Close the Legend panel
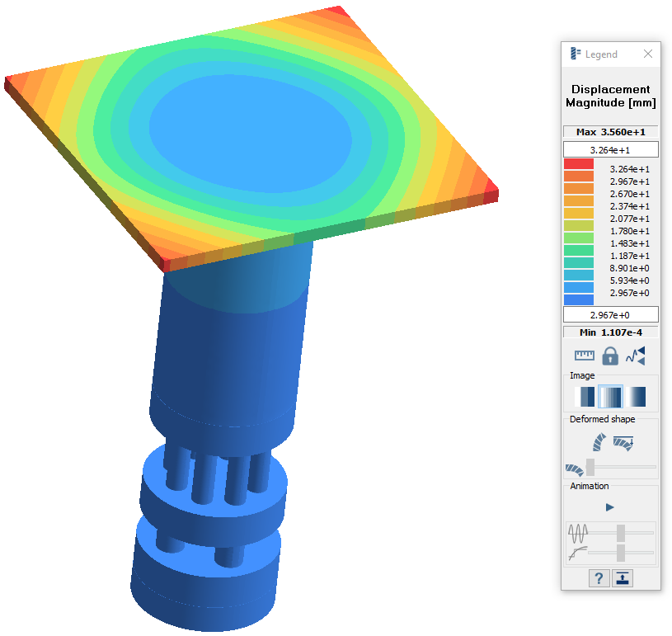 pyautogui.click(x=648, y=54)
